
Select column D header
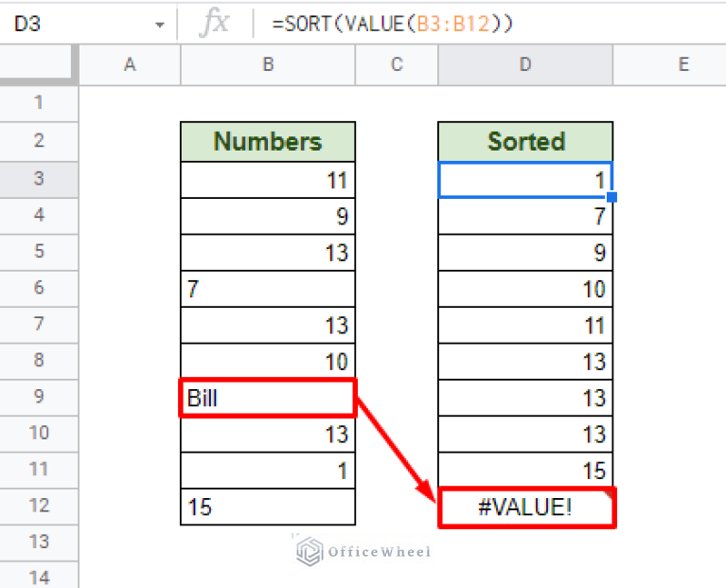pos(525,64)
